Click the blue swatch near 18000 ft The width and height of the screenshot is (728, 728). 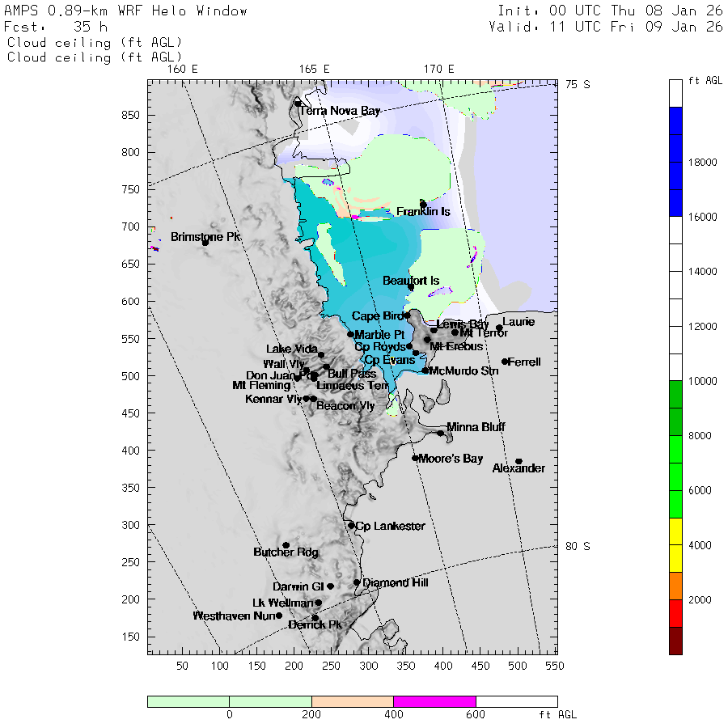pyautogui.click(x=675, y=162)
